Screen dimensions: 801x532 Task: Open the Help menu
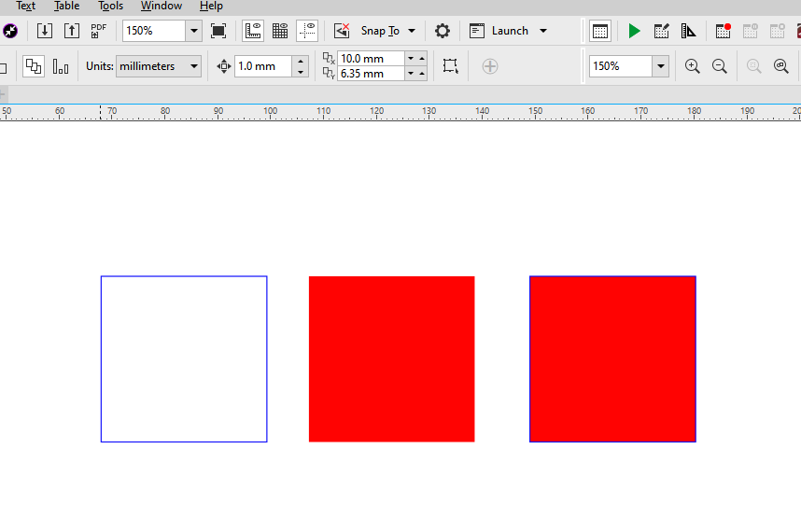211,7
